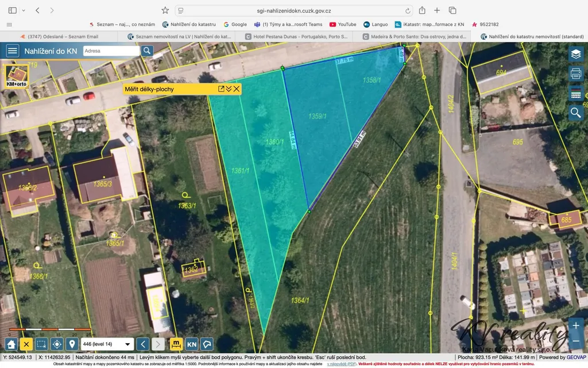Switch to Hotel Pestana Dunas tab
The height and width of the screenshot is (368, 588).
[x=296, y=36]
